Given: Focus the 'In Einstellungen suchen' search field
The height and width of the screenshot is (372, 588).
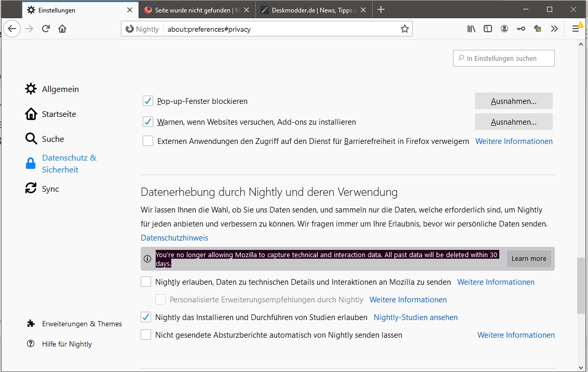Looking at the screenshot, I should tap(503, 58).
